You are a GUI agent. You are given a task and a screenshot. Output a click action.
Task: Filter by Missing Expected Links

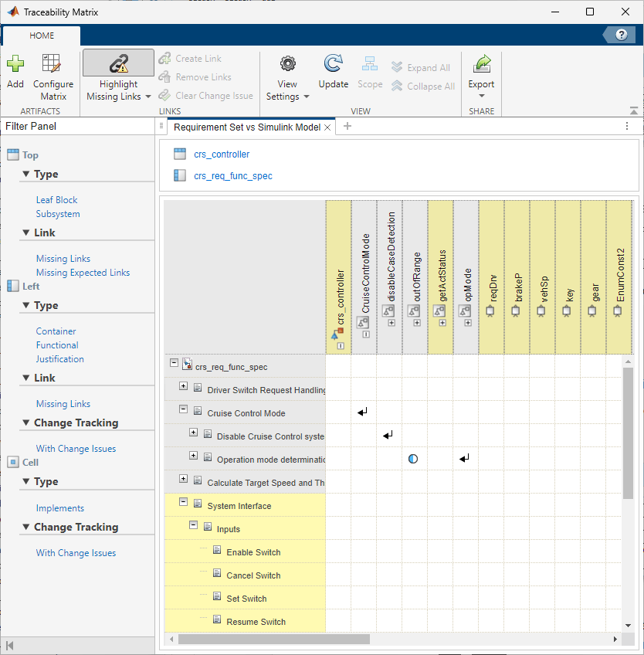83,273
